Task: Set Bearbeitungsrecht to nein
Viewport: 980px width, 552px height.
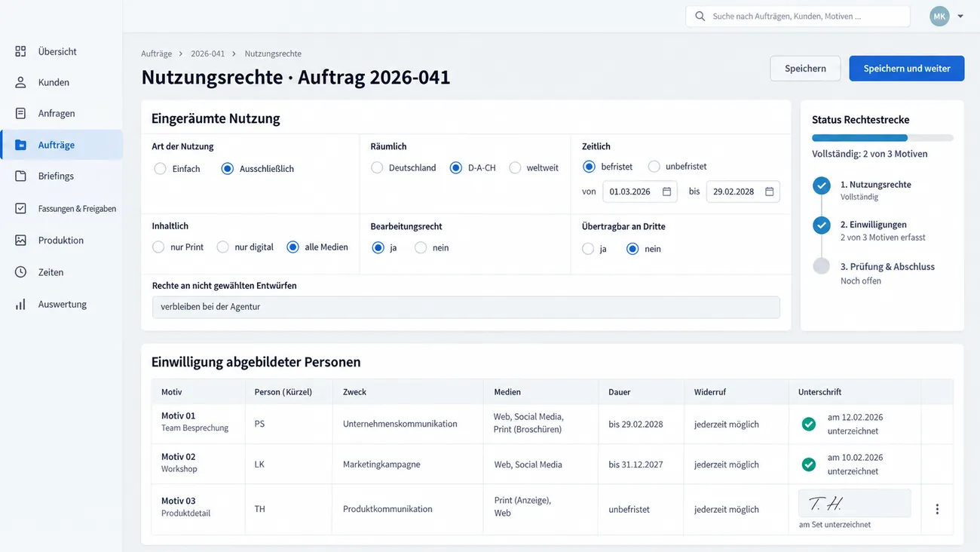Action: coord(421,248)
